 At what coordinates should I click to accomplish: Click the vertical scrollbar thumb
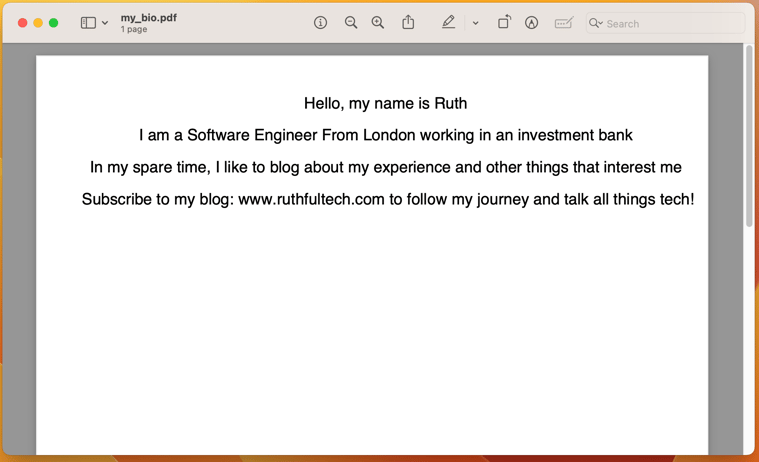pyautogui.click(x=749, y=136)
